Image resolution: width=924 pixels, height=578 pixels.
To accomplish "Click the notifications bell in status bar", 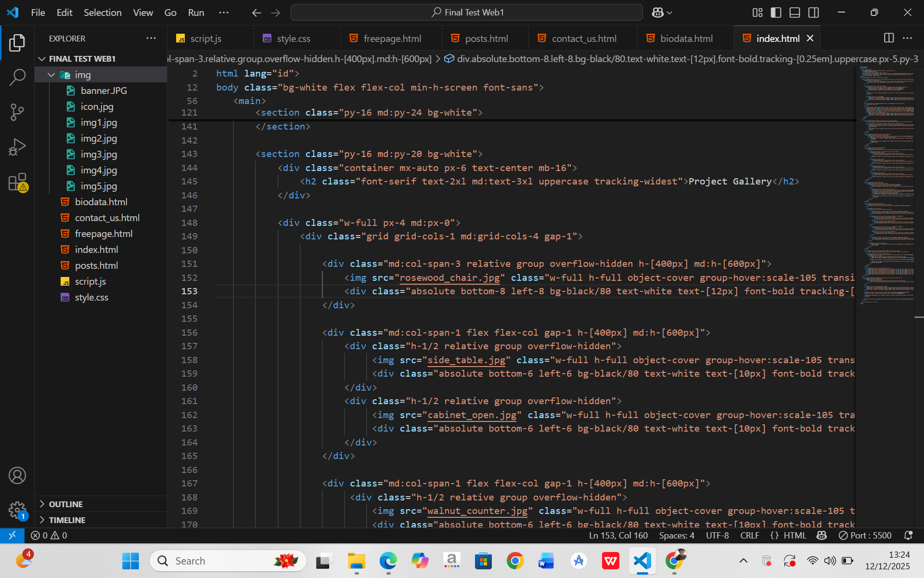I will 908,535.
